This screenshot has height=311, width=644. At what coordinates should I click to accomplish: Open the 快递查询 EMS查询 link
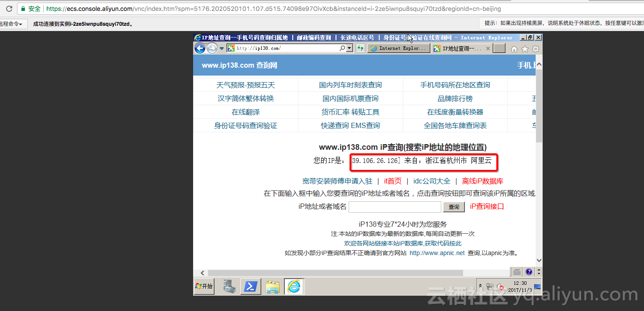350,125
